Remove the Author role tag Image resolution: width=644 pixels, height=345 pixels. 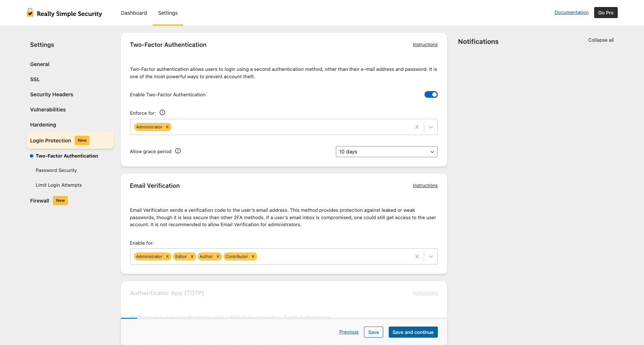pyautogui.click(x=218, y=256)
